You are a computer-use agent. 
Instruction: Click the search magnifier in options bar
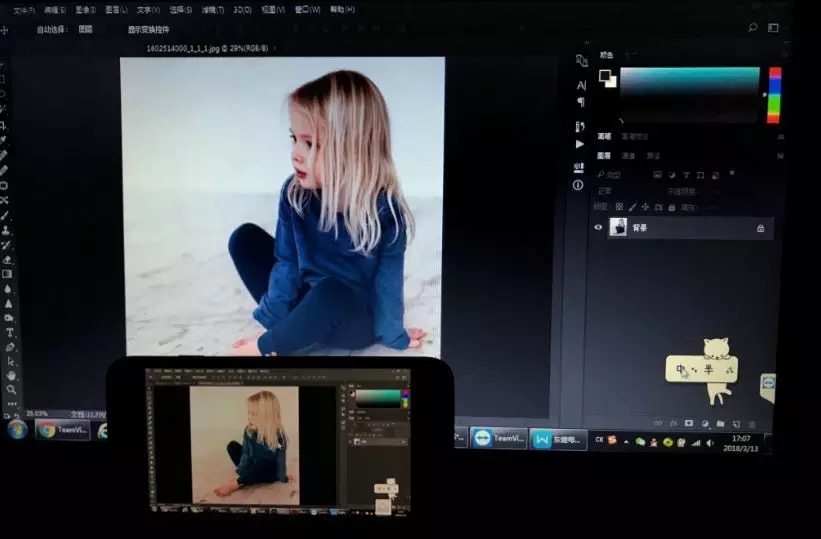pos(753,27)
